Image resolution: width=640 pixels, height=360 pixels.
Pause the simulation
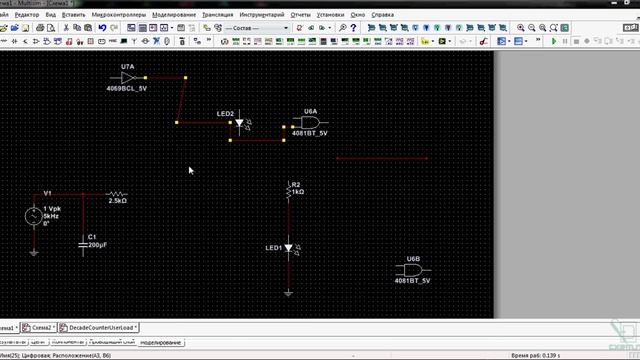(x=565, y=41)
